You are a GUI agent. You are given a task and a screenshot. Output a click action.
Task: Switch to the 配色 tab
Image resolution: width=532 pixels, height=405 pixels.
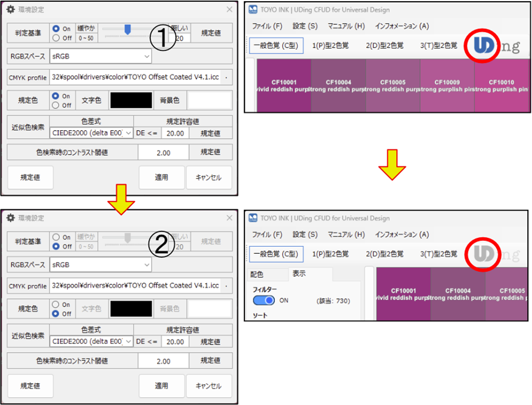[257, 274]
